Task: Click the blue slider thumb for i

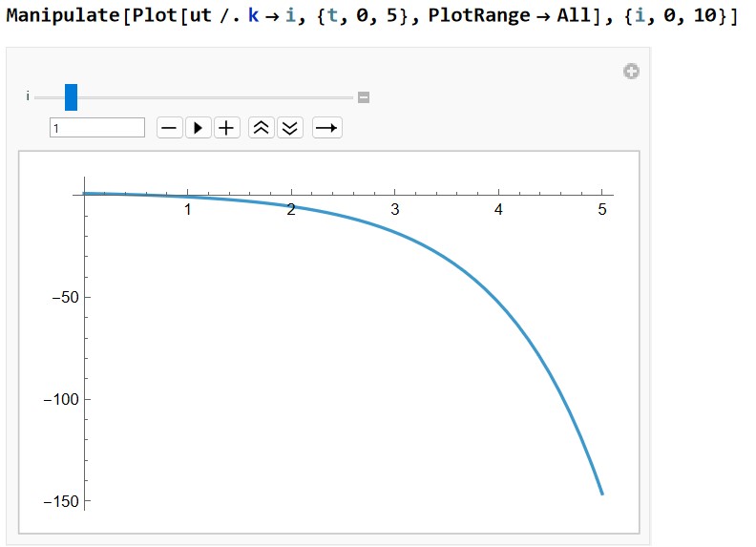Action: [71, 97]
